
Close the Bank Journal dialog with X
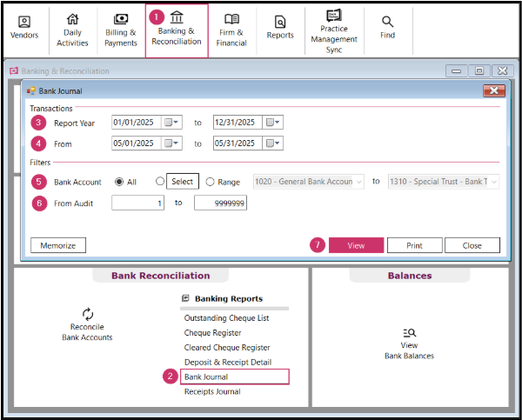pyautogui.click(x=494, y=90)
